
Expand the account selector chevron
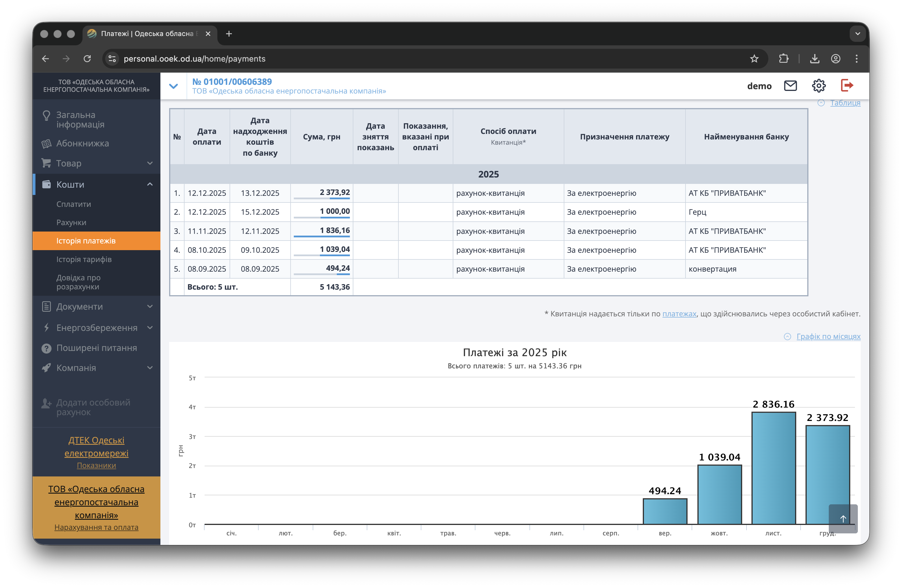pyautogui.click(x=173, y=86)
